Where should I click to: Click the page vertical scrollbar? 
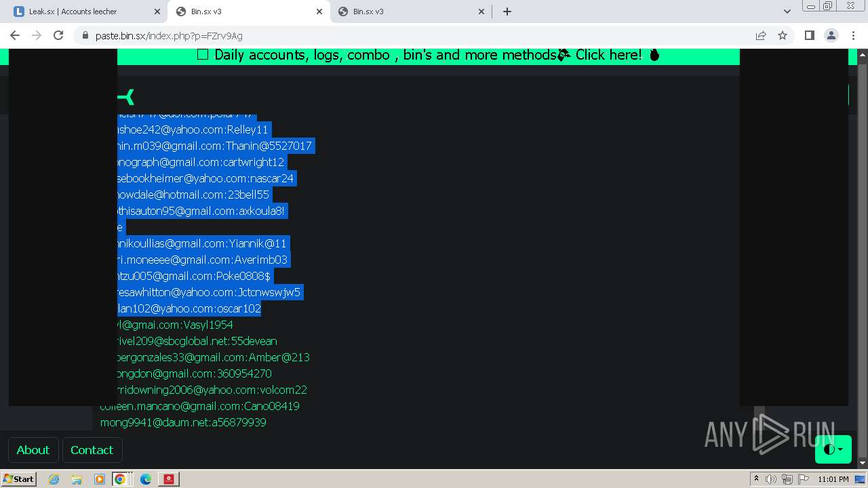(863, 258)
